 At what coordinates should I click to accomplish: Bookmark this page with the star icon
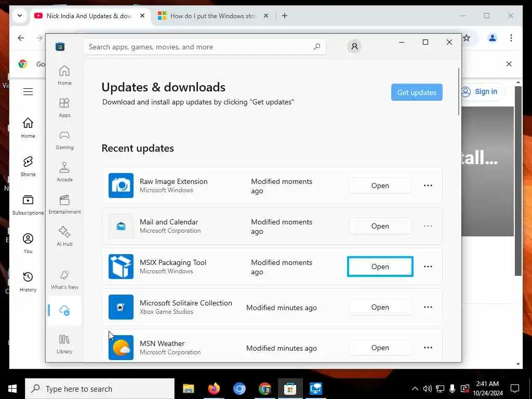tap(467, 37)
